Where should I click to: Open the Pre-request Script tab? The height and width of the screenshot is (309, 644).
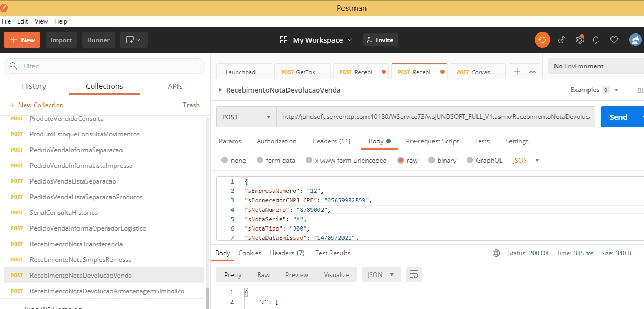[432, 141]
